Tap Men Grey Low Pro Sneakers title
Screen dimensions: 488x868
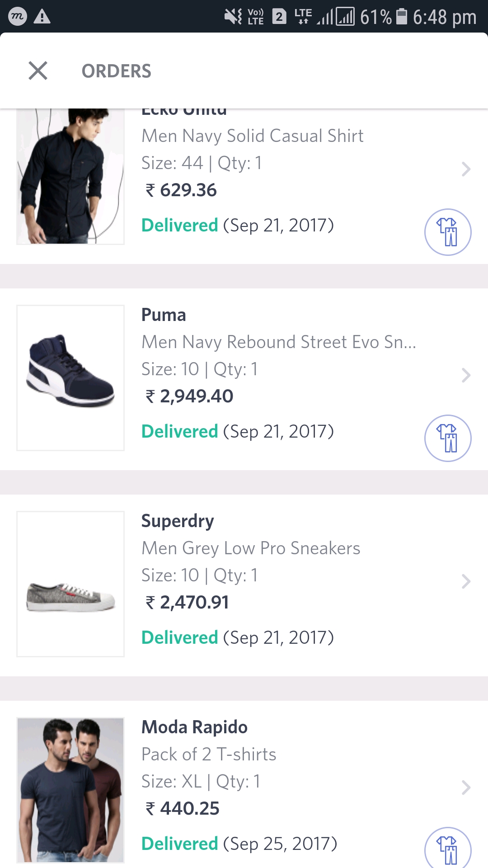click(251, 548)
